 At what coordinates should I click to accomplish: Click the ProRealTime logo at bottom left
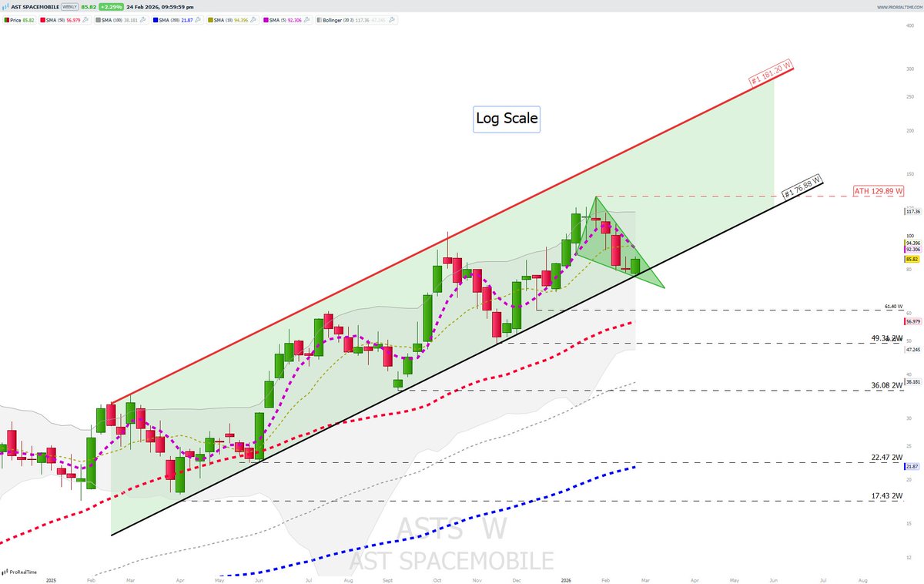(x=20, y=572)
